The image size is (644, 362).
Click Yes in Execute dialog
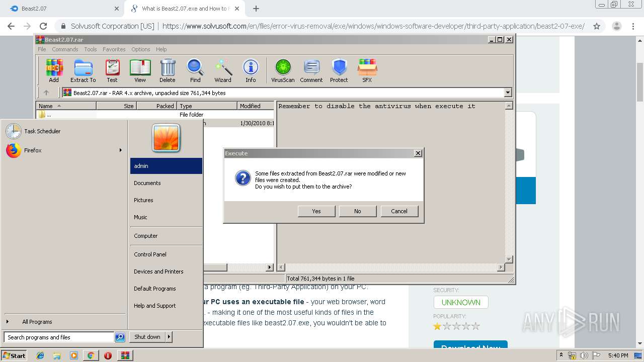point(316,211)
